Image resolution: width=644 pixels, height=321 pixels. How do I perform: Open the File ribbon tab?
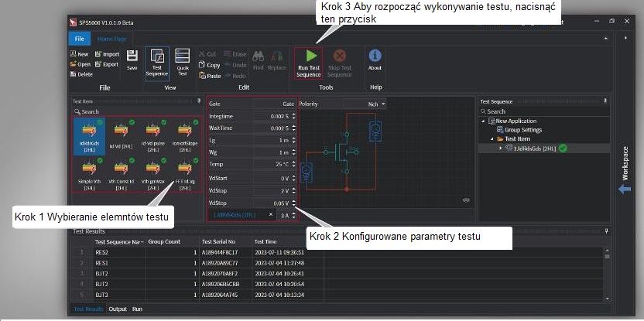[x=79, y=38]
